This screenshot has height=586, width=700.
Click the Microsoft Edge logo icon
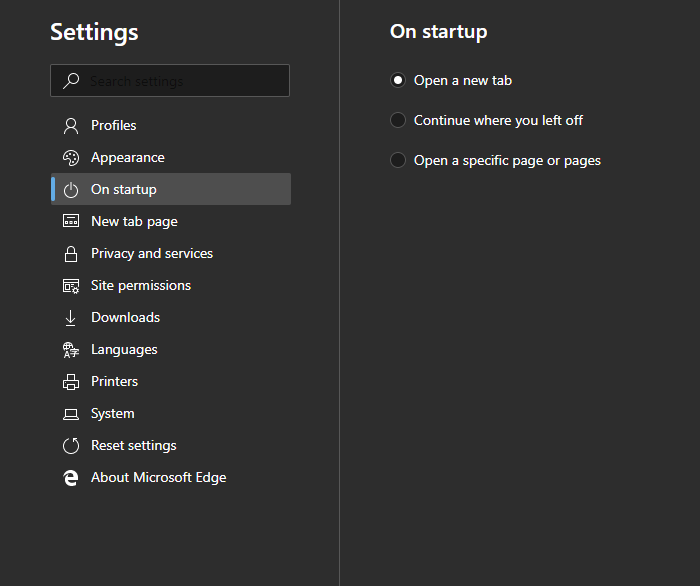pyautogui.click(x=71, y=477)
